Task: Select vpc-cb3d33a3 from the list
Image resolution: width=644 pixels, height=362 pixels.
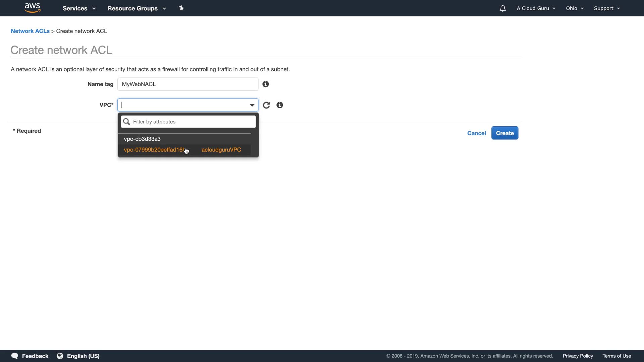Action: (142, 139)
